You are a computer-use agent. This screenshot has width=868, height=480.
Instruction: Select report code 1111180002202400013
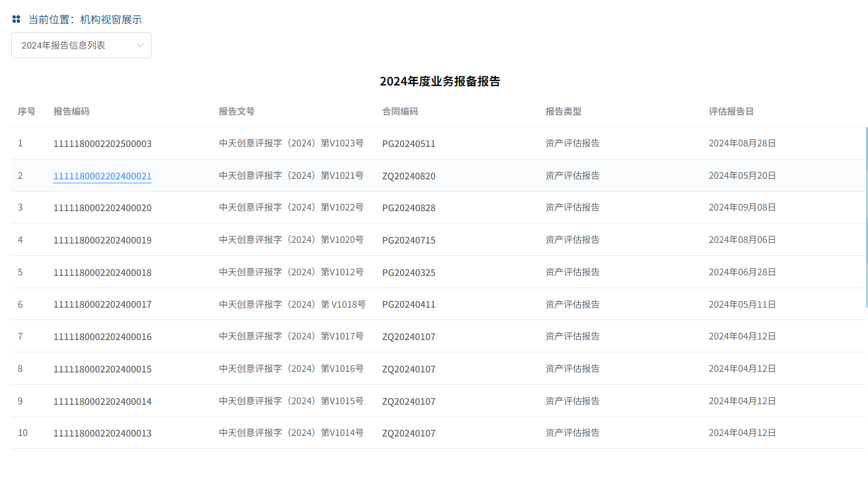point(102,433)
